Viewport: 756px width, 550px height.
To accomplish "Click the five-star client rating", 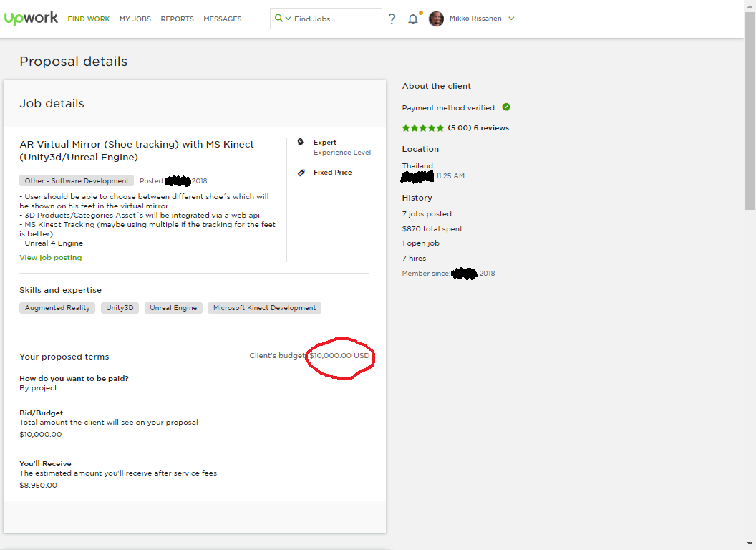I will [423, 128].
